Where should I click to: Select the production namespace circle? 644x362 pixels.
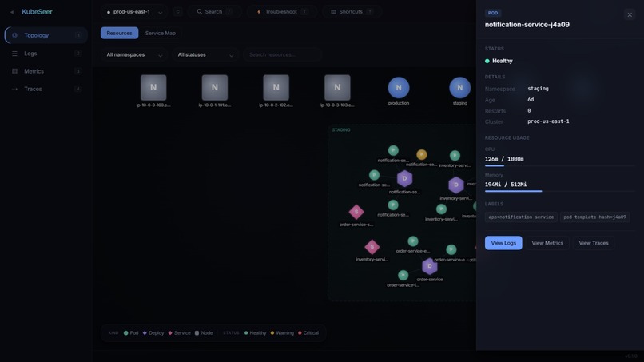click(x=399, y=88)
